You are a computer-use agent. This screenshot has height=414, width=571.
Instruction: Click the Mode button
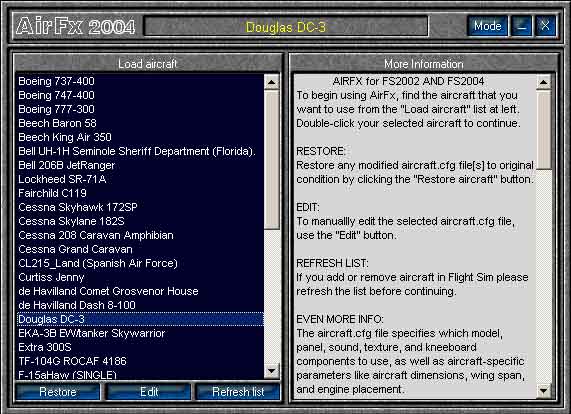tap(487, 26)
